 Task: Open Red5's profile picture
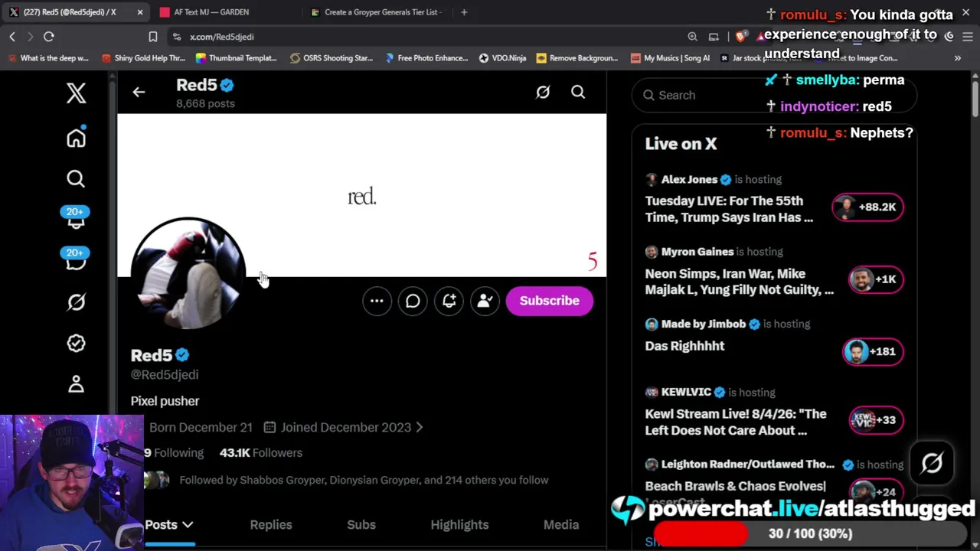188,274
